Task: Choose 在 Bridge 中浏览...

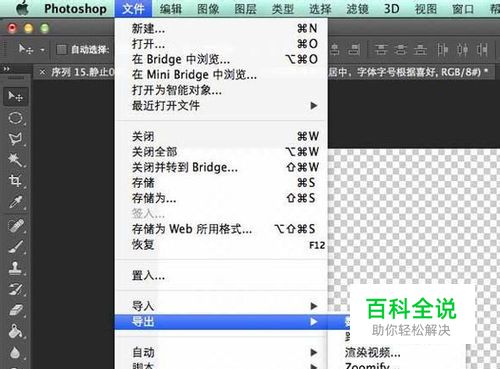Action: click(221, 59)
